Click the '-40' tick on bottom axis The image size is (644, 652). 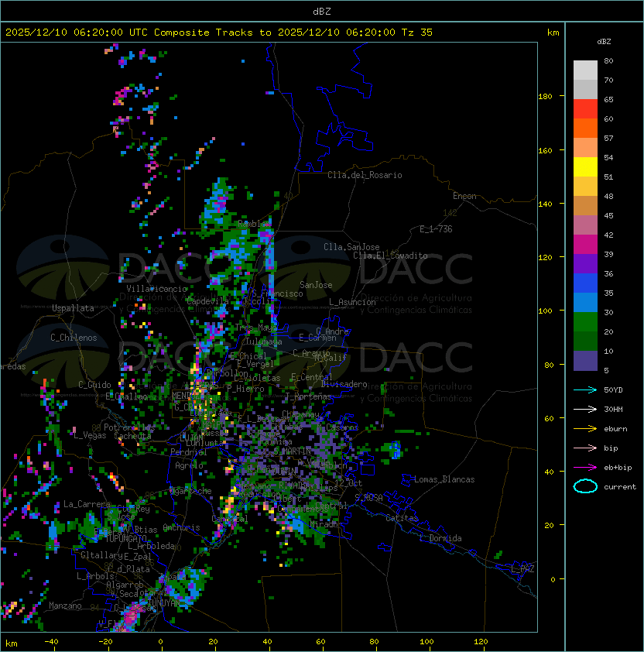point(51,642)
